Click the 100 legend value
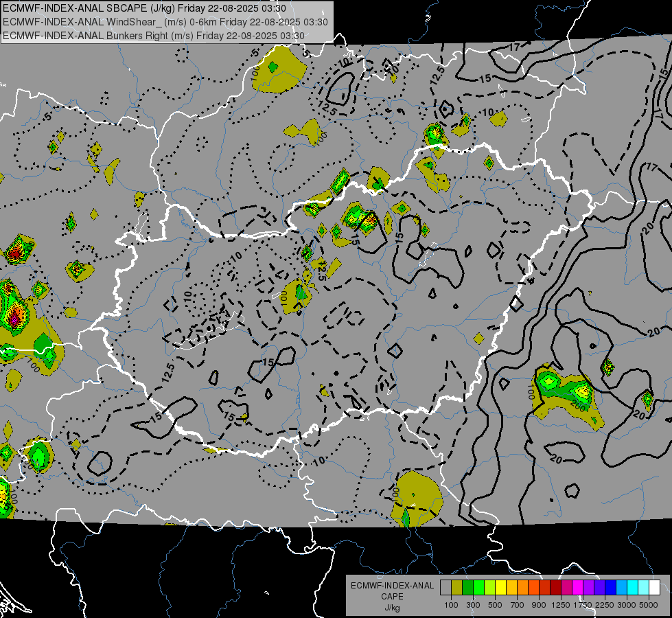 451,605
